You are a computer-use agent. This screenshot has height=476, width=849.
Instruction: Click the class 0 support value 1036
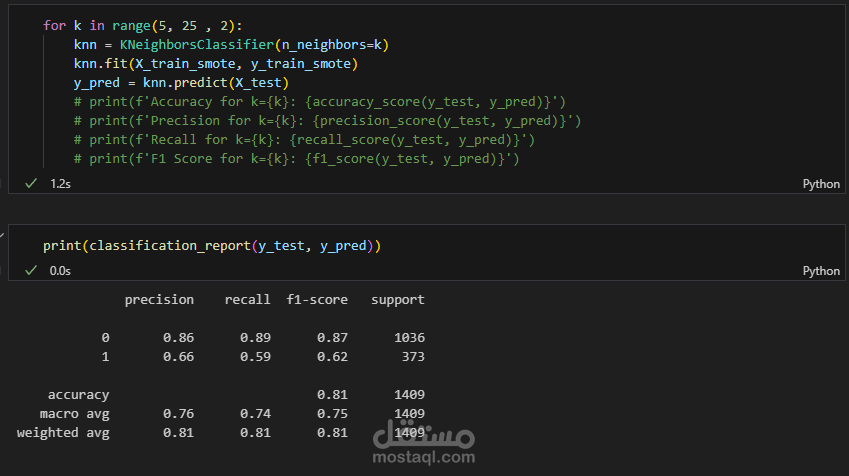point(409,337)
